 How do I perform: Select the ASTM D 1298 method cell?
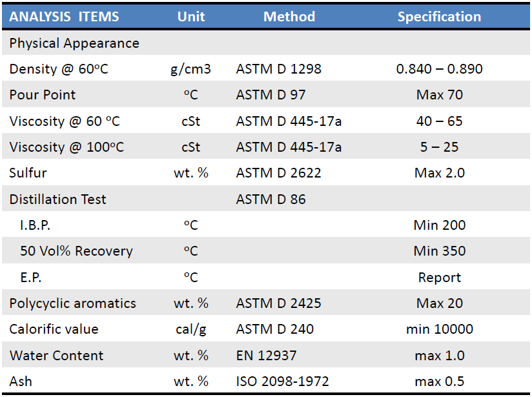click(x=278, y=69)
